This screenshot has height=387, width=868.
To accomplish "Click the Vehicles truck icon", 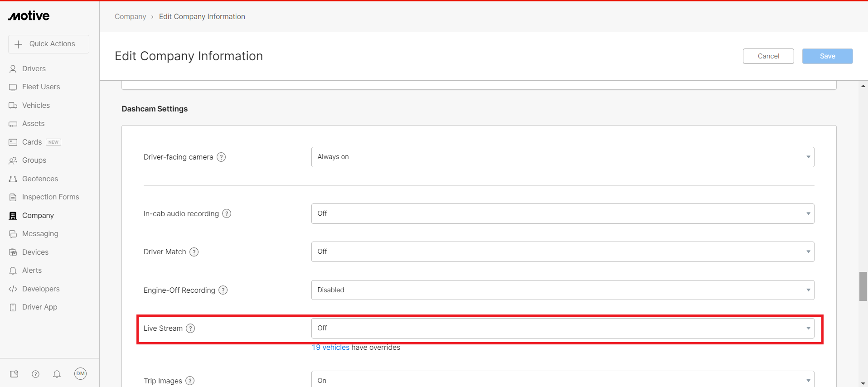I will [13, 106].
